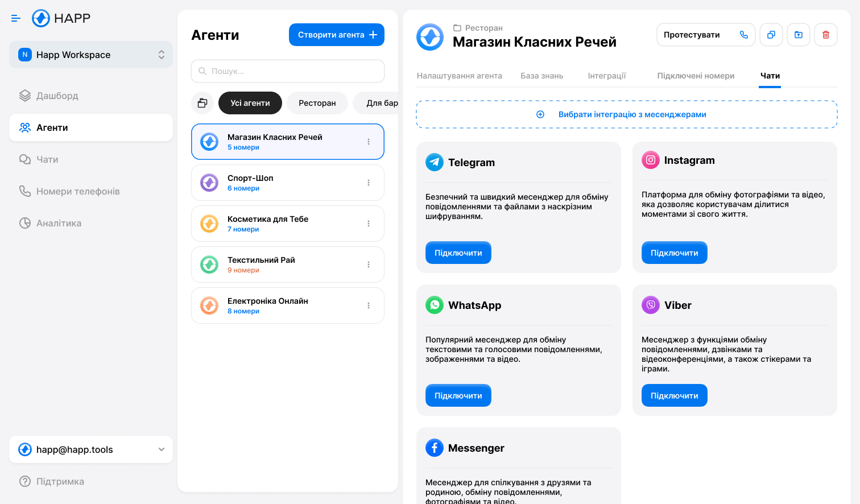Delete the agent using the red trash icon
The image size is (860, 504).
826,35
